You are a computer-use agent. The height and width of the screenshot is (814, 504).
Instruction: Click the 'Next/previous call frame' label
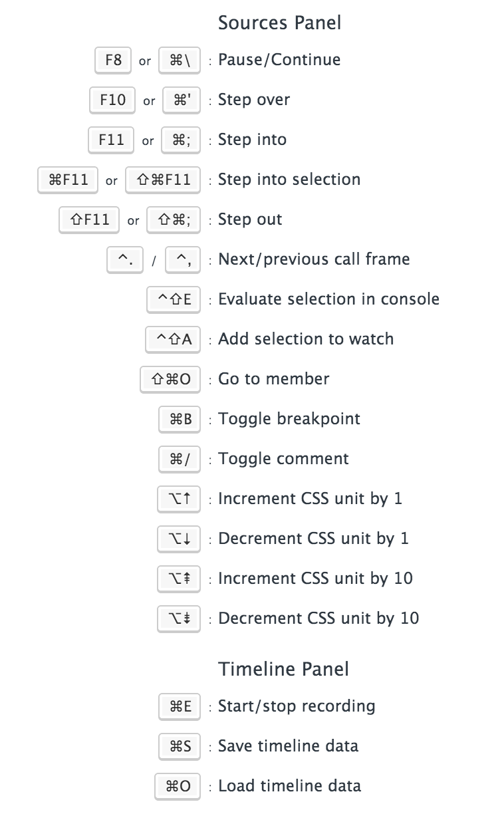coord(314,259)
